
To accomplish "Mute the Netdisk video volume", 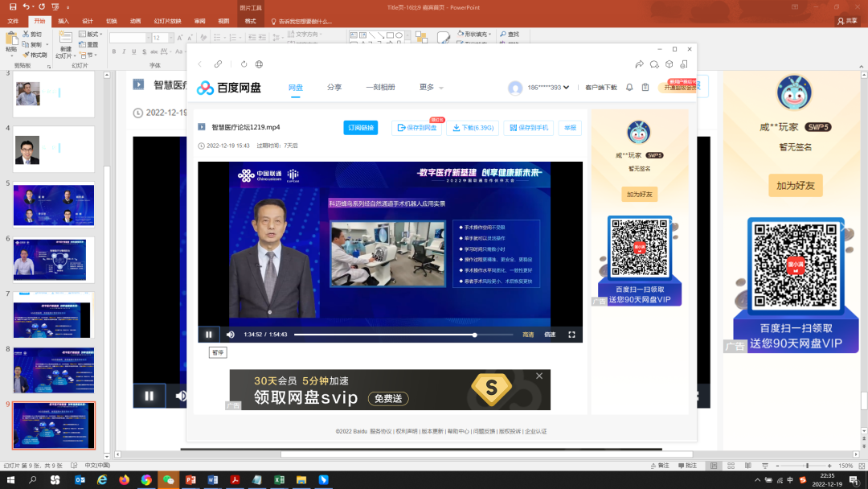I will pos(231,335).
